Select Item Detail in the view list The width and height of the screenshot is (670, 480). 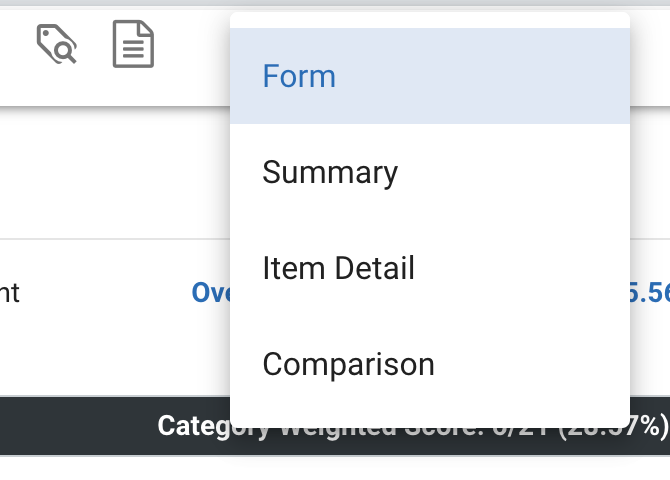tap(338, 268)
